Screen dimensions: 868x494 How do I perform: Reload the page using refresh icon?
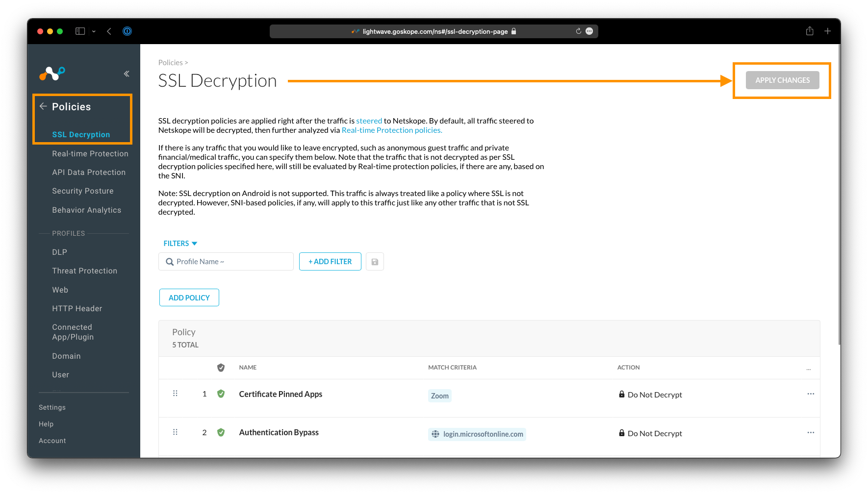578,31
